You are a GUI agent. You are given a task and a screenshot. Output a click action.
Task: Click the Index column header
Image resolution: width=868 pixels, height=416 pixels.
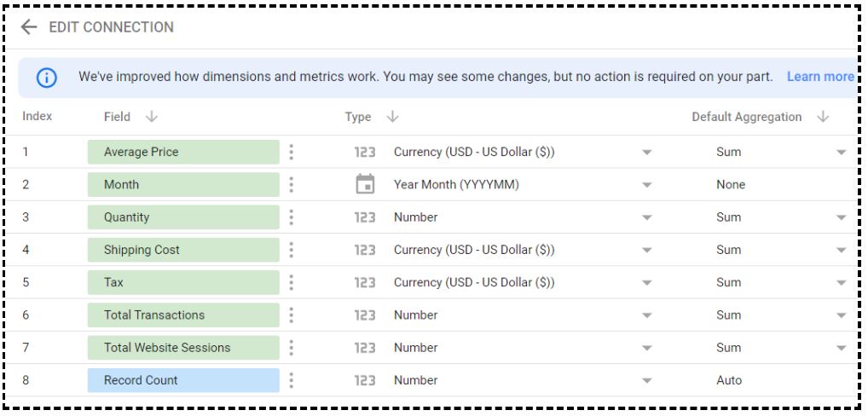37,116
